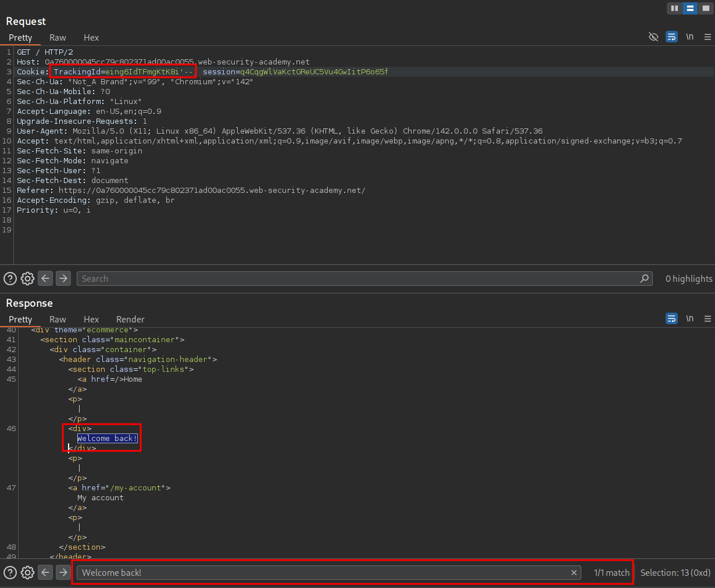Toggle line wrap in the Response panel

(671, 319)
